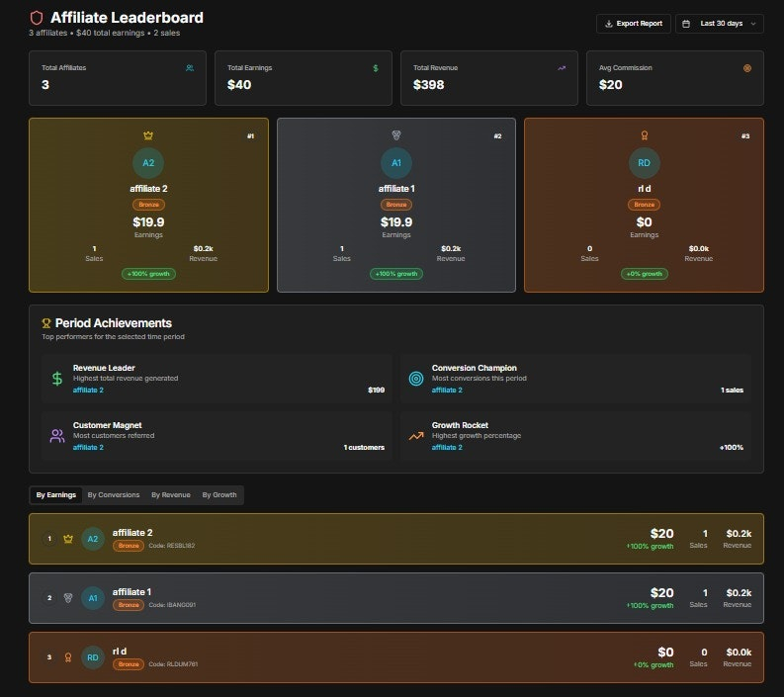This screenshot has height=697, width=784.
Task: Click affiliate 2 link under Revenue Leader
Action: coord(88,390)
